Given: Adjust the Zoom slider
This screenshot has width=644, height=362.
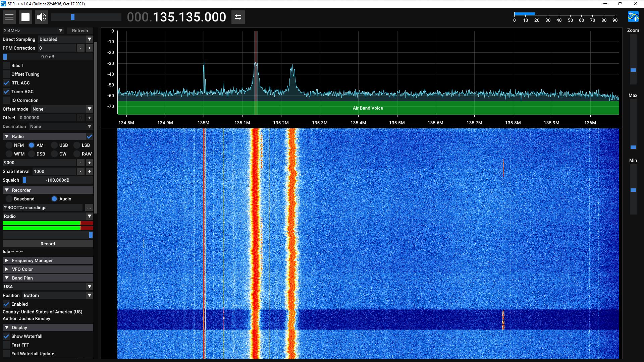Looking at the screenshot, I should click(x=633, y=59).
